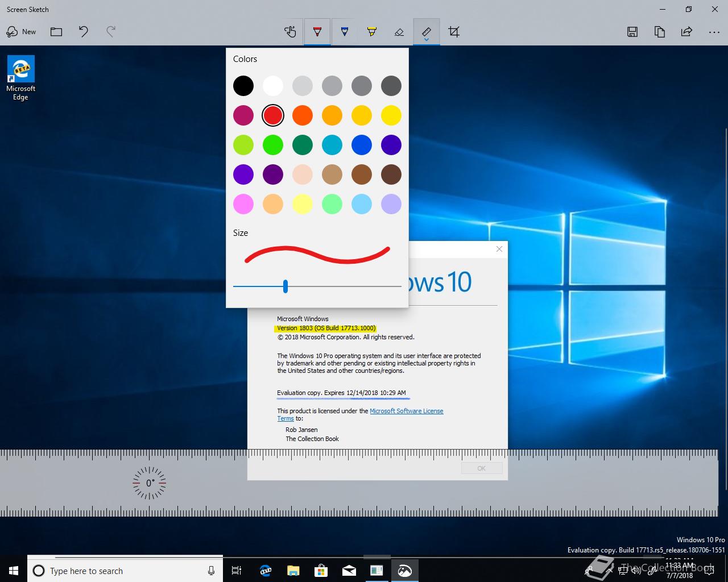
Task: Open Task View on taskbar
Action: click(237, 571)
